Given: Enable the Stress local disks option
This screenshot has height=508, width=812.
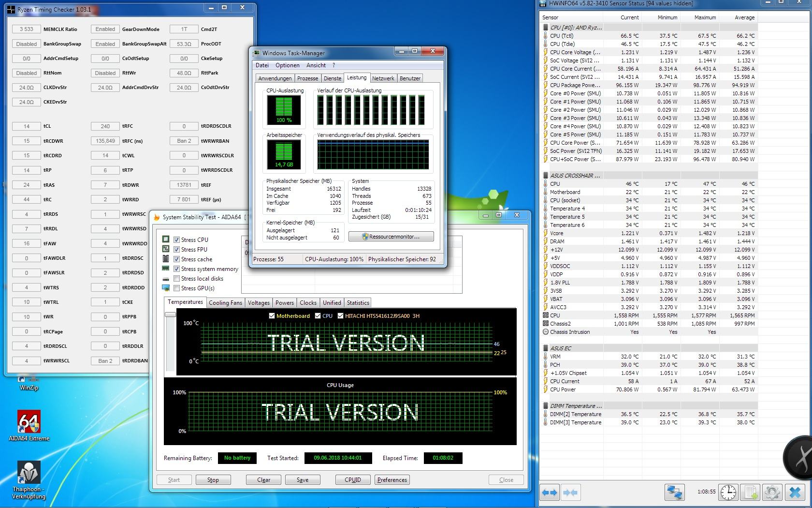Looking at the screenshot, I should 177,279.
